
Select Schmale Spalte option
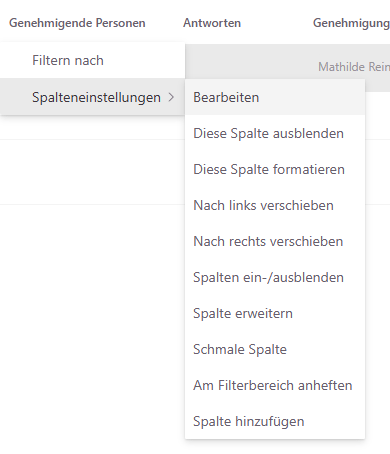(x=275, y=349)
